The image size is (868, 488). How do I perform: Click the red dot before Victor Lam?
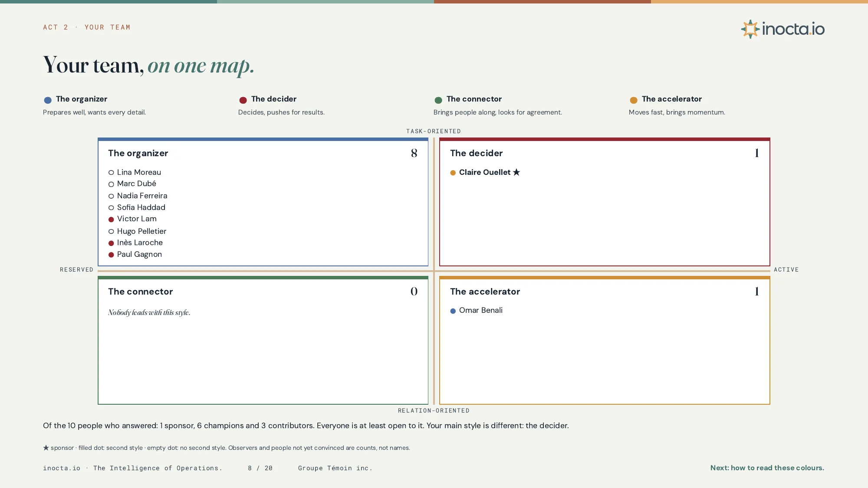[x=111, y=219]
